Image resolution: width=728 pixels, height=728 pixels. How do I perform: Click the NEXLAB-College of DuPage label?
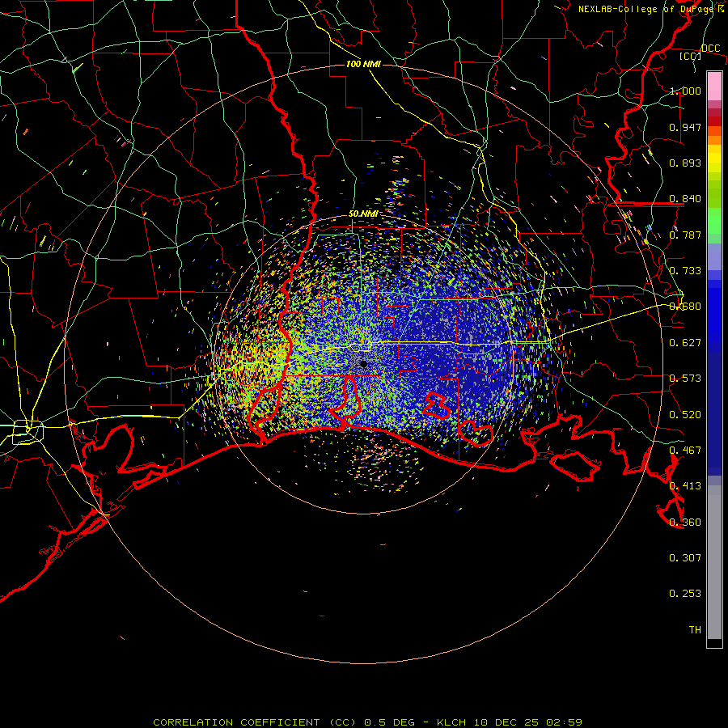(x=651, y=9)
